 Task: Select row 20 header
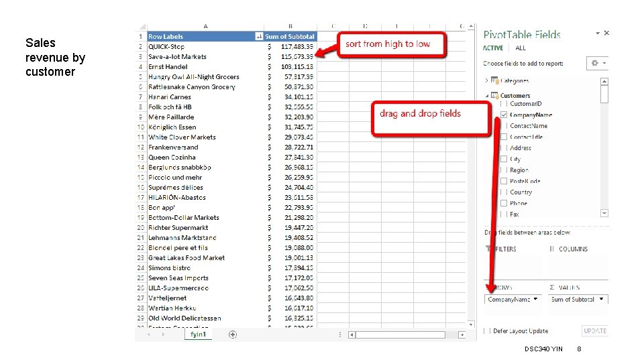click(x=141, y=228)
